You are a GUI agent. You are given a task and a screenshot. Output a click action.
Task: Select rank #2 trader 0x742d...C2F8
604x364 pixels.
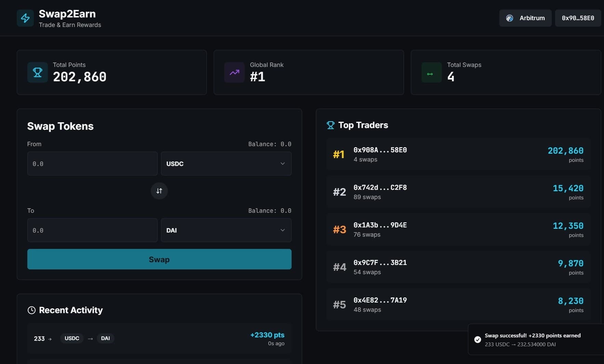[x=458, y=192]
